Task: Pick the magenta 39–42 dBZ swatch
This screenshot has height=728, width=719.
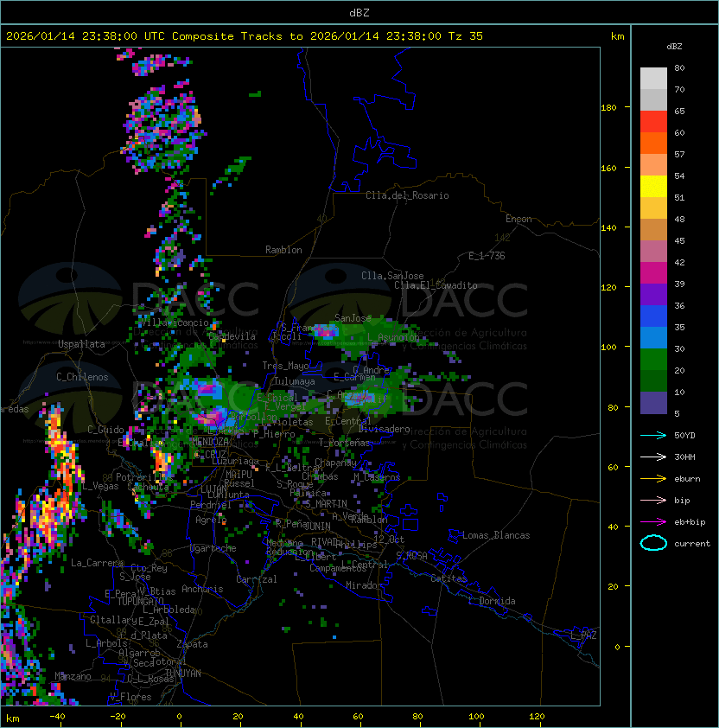Action: click(653, 273)
